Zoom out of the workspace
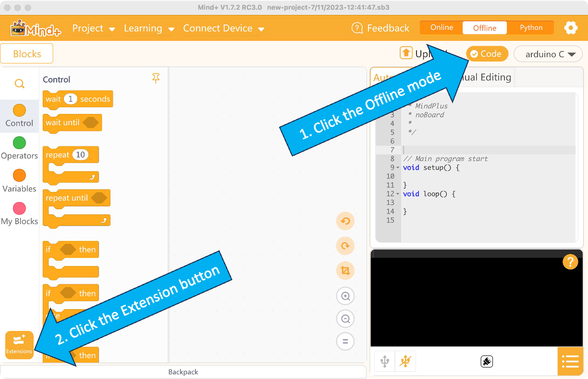This screenshot has height=379, width=588. (x=345, y=318)
